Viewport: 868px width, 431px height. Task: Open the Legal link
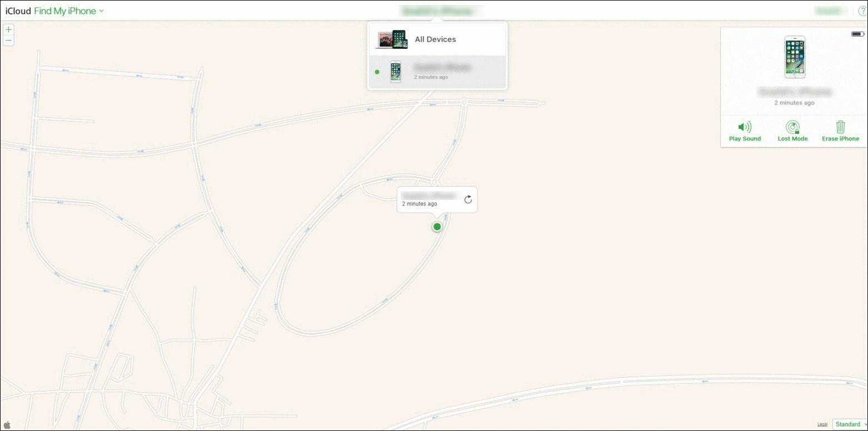pyautogui.click(x=822, y=424)
